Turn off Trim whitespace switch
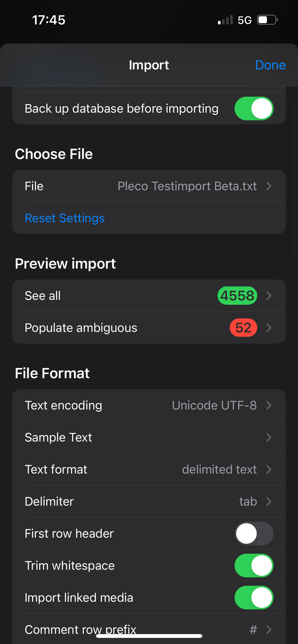The height and width of the screenshot is (644, 298). (254, 565)
